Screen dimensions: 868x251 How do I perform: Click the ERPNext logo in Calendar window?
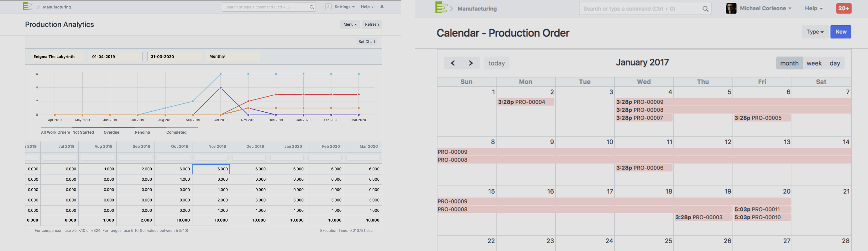[x=441, y=8]
